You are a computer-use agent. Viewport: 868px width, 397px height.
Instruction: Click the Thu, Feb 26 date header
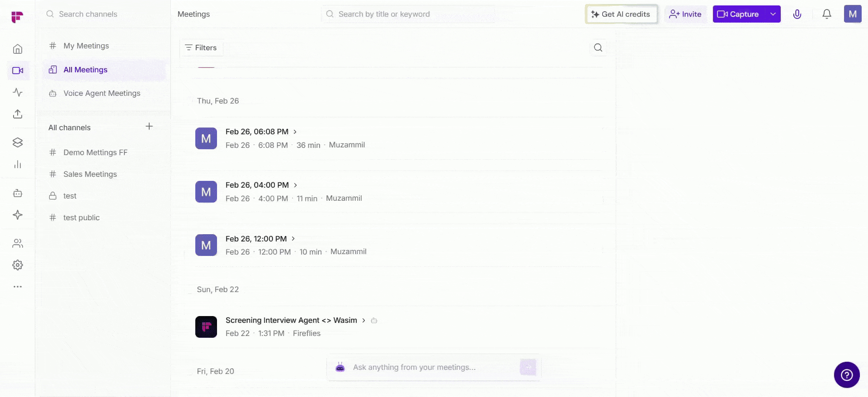218,101
